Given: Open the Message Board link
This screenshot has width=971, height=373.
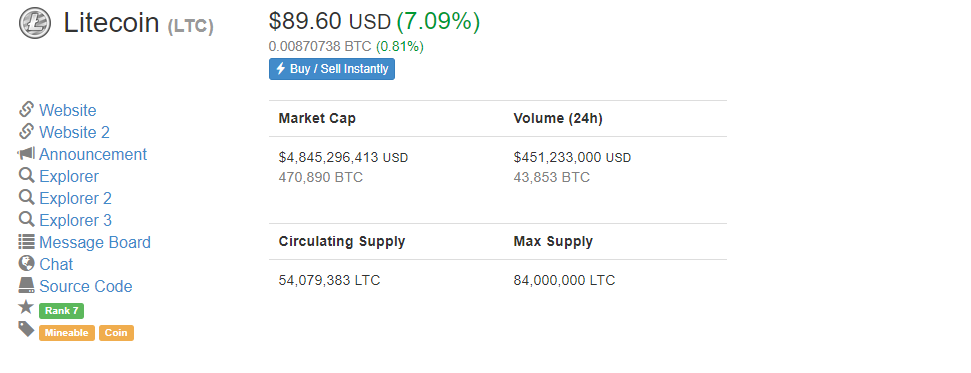Looking at the screenshot, I should click(x=95, y=242).
